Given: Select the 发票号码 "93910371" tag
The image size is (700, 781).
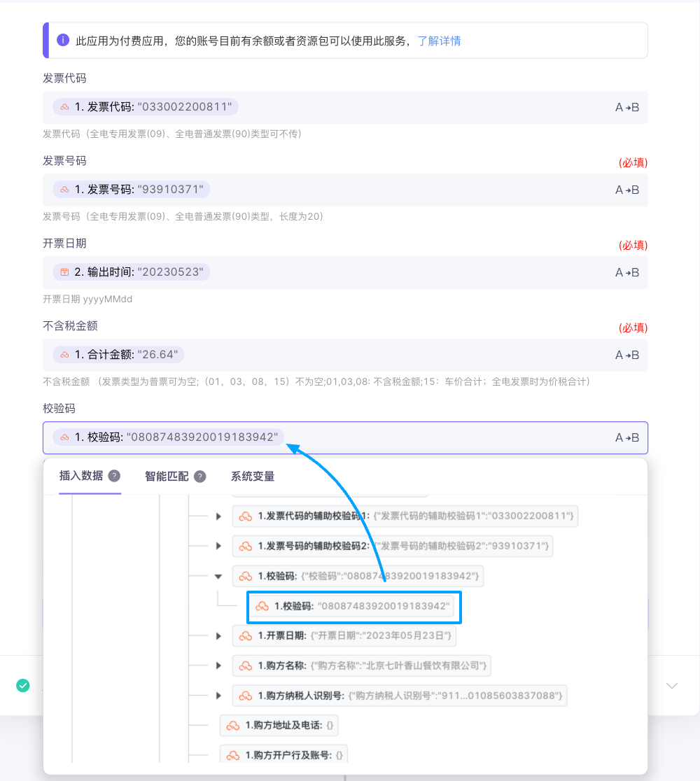Looking at the screenshot, I should pyautogui.click(x=132, y=189).
